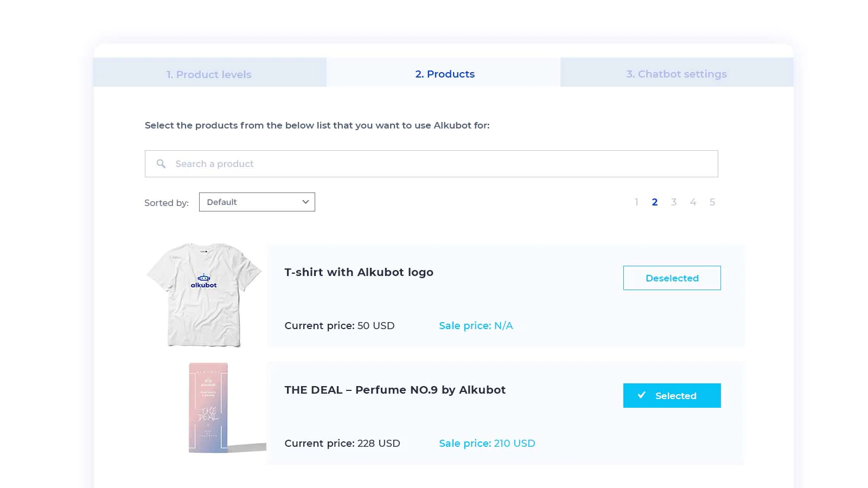Click the search magnifier icon

click(161, 164)
